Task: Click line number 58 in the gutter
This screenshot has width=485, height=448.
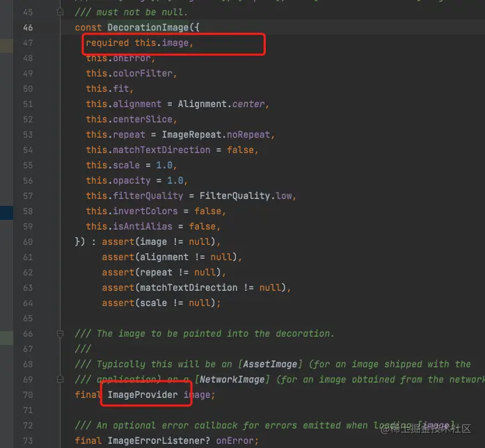Action: tap(28, 211)
